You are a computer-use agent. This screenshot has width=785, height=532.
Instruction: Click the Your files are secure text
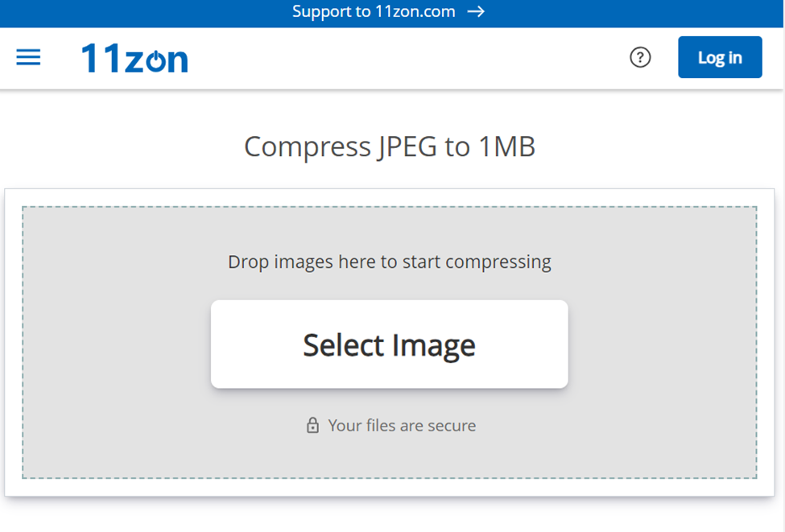pyautogui.click(x=402, y=426)
